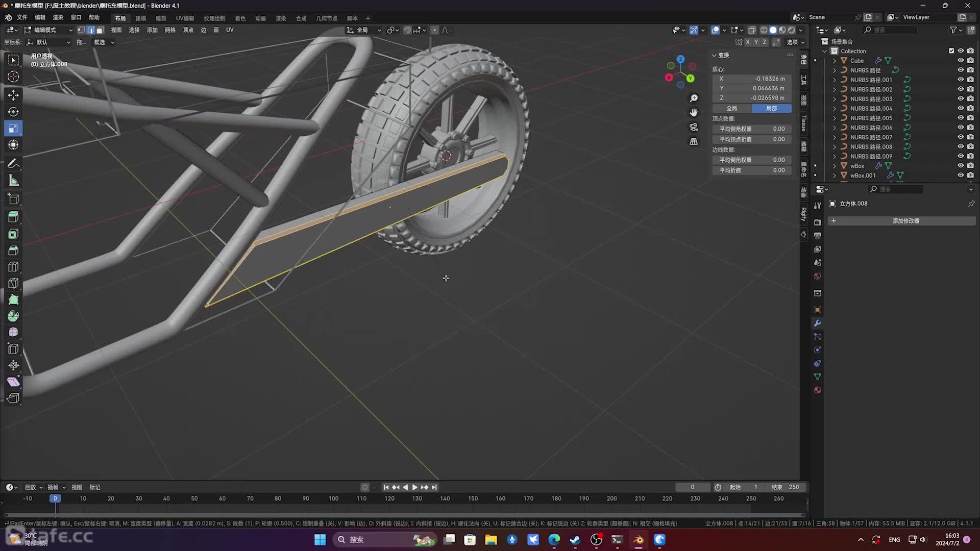
Task: Click the X median value field
Action: pyautogui.click(x=752, y=79)
